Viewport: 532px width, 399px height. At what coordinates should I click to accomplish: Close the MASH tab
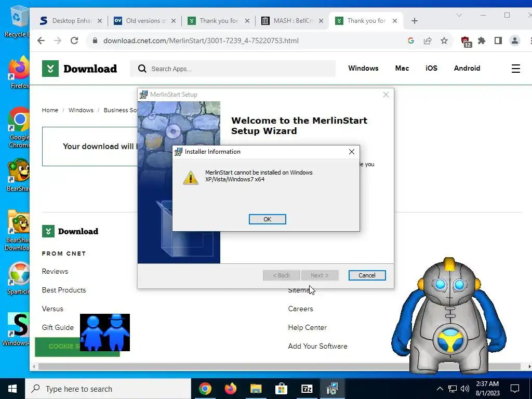(x=321, y=21)
